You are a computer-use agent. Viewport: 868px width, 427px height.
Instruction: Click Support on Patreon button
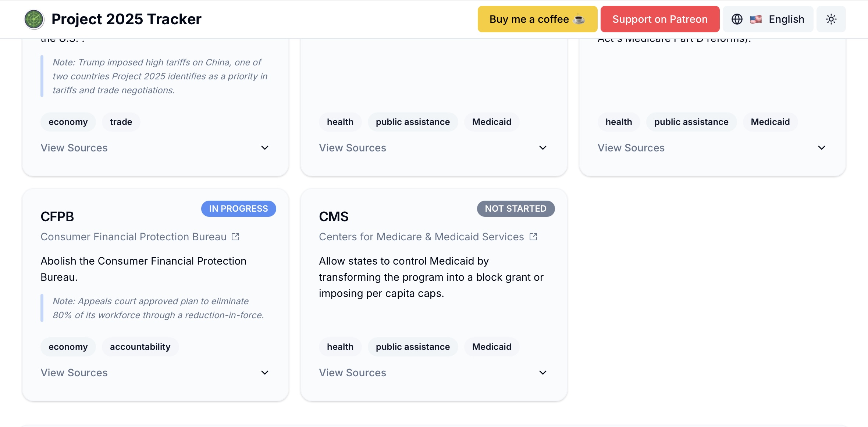click(660, 19)
